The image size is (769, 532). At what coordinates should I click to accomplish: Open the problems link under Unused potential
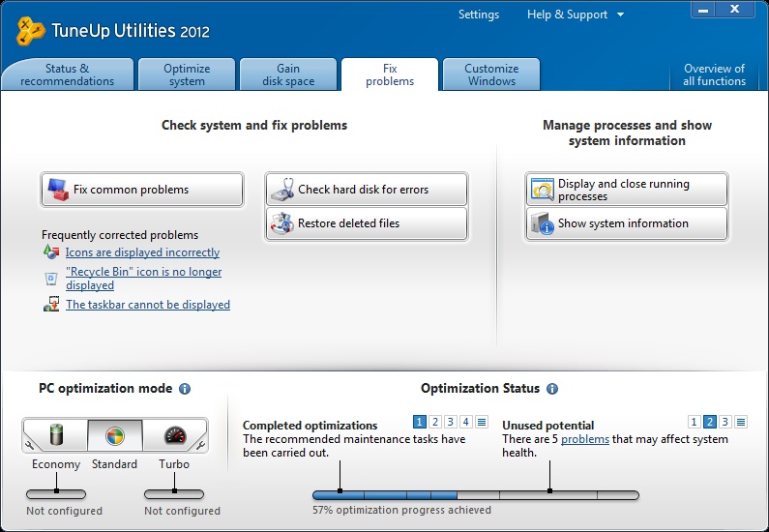[585, 439]
